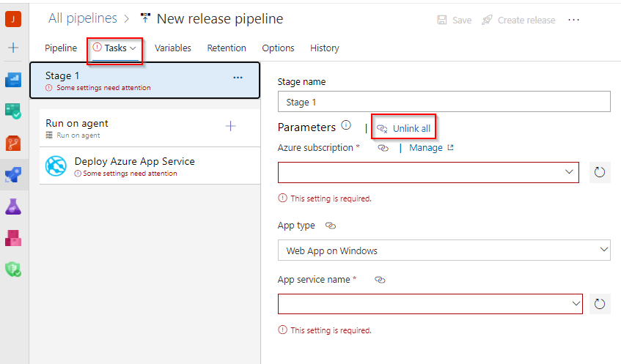
Task: Open Azure Pipelines rocket icon
Action: pyautogui.click(x=13, y=175)
